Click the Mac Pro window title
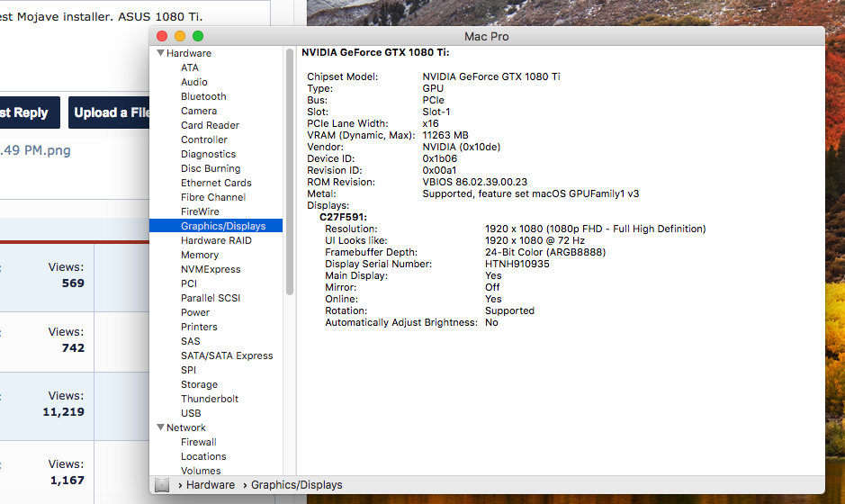The height and width of the screenshot is (504, 845). click(487, 36)
